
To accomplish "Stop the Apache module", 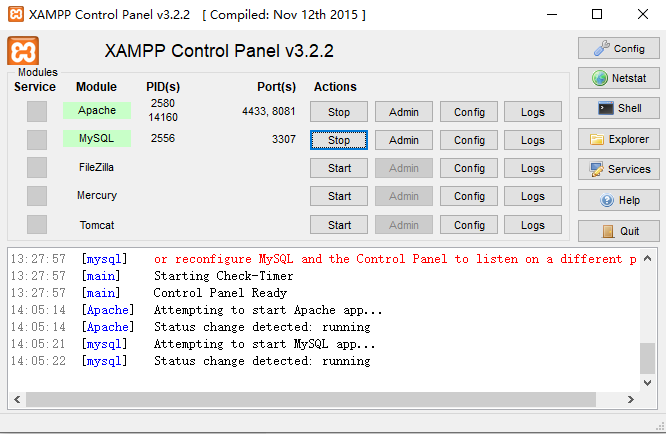I will pyautogui.click(x=339, y=112).
